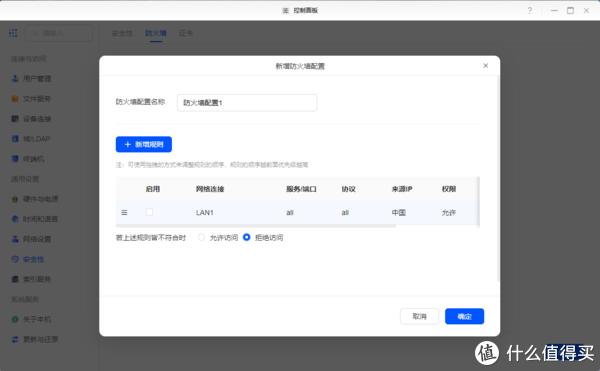Select the 允许访问 radio button
Image resolution: width=600 pixels, height=371 pixels.
201,238
